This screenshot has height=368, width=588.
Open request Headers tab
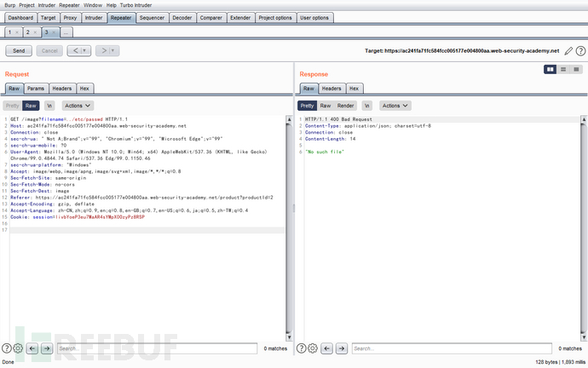(62, 89)
